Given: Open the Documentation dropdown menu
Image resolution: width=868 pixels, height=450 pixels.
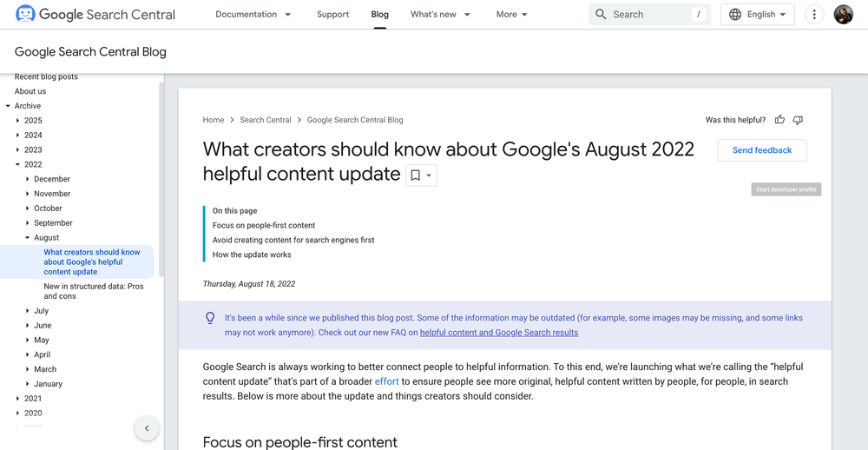Looking at the screenshot, I should point(253,15).
